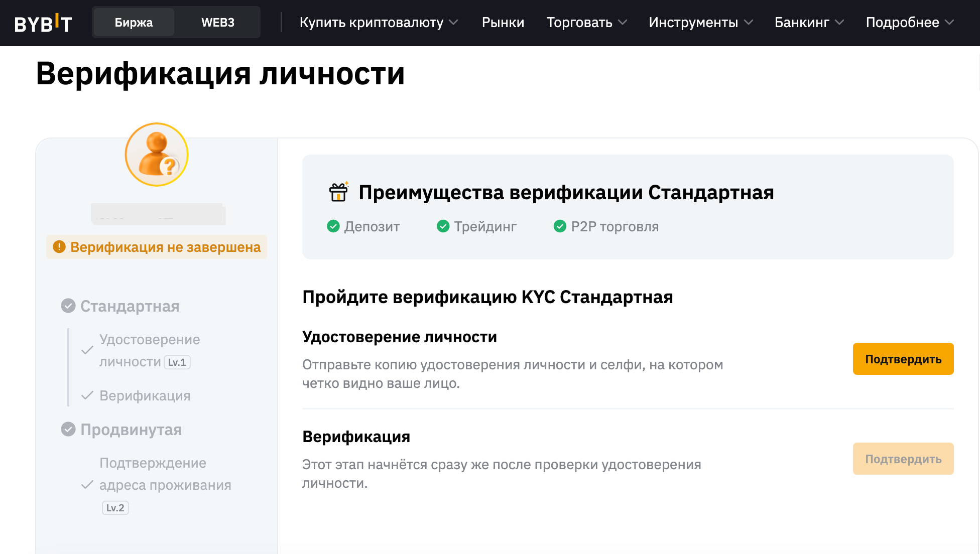
Task: Click the disabled Подтвердить button for Верификация
Action: point(903,459)
